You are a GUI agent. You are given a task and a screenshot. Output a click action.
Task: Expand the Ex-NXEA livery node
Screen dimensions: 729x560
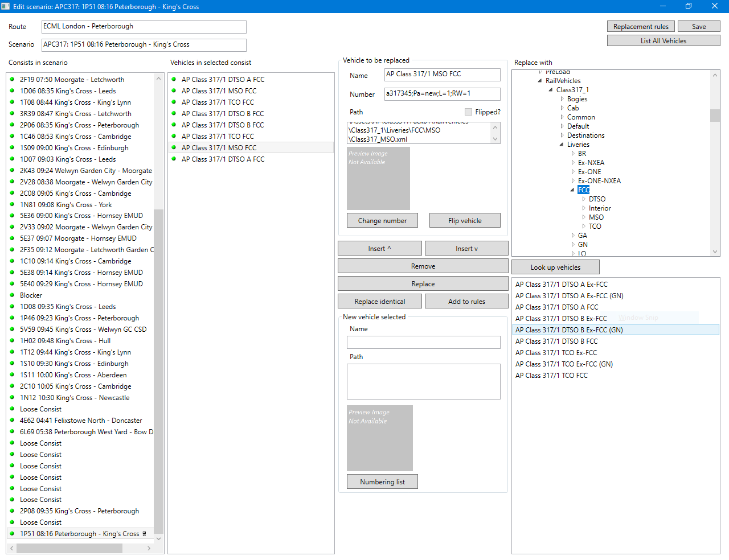coord(573,163)
